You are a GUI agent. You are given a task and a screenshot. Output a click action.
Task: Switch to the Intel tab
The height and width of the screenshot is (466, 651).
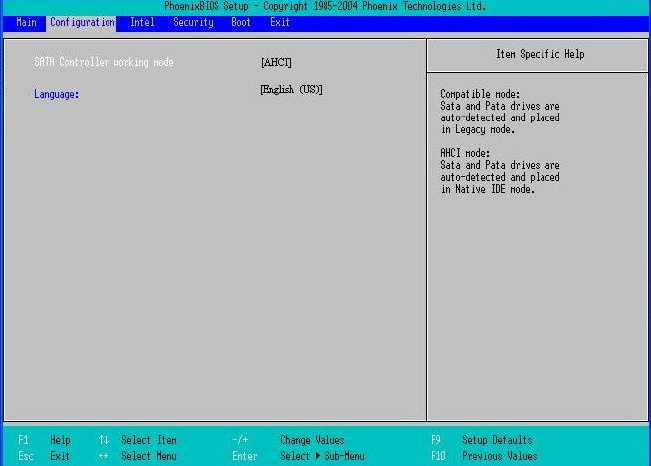tap(142, 22)
